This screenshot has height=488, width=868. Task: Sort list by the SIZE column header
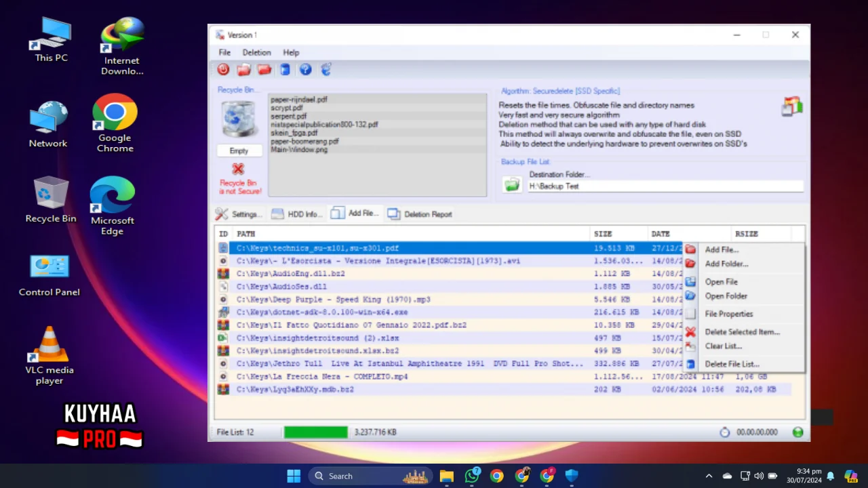point(618,234)
